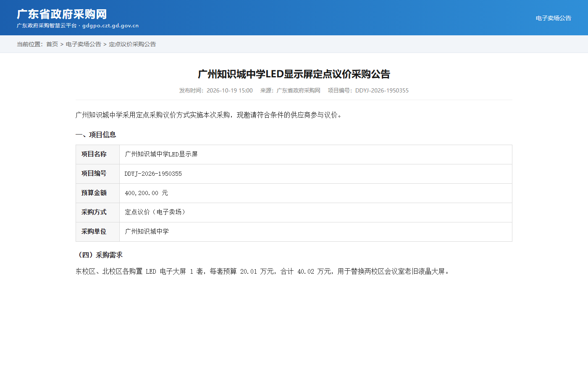Image resolution: width=588 pixels, height=370 pixels.
Task: Go to 首页 in breadcrumb
Action: click(52, 44)
